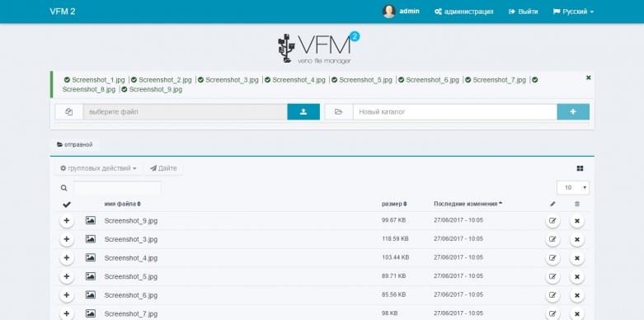The height and width of the screenshot is (320, 644).
Task: Delete Screenshot_3.jpg with its X button
Action: (x=577, y=239)
